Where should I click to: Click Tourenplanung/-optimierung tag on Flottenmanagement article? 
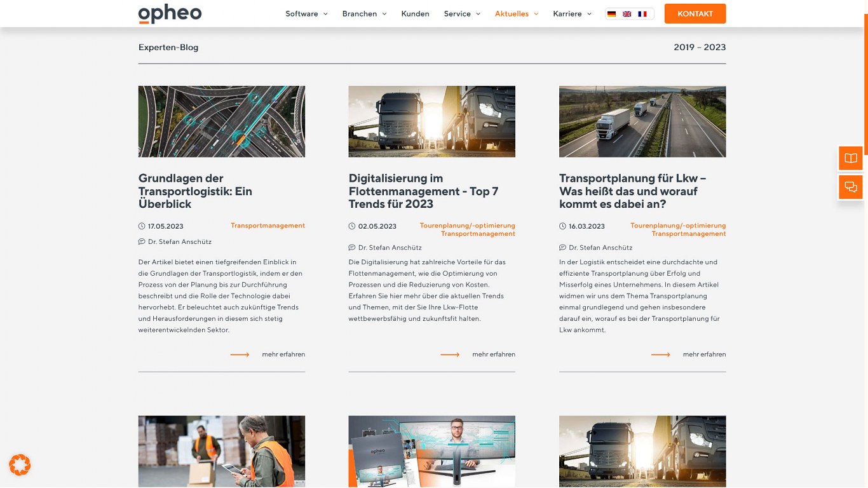pyautogui.click(x=467, y=226)
